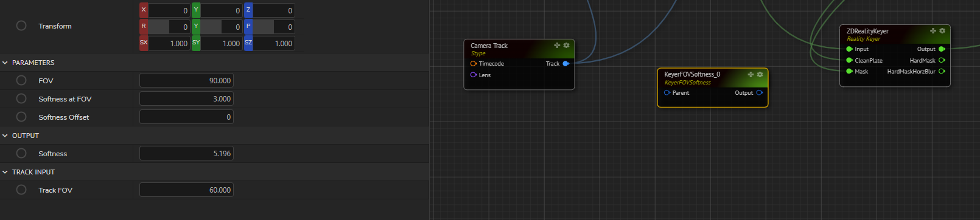Adjust the Transform P rotation slider field
The height and width of the screenshot is (220, 980).
coord(274,27)
